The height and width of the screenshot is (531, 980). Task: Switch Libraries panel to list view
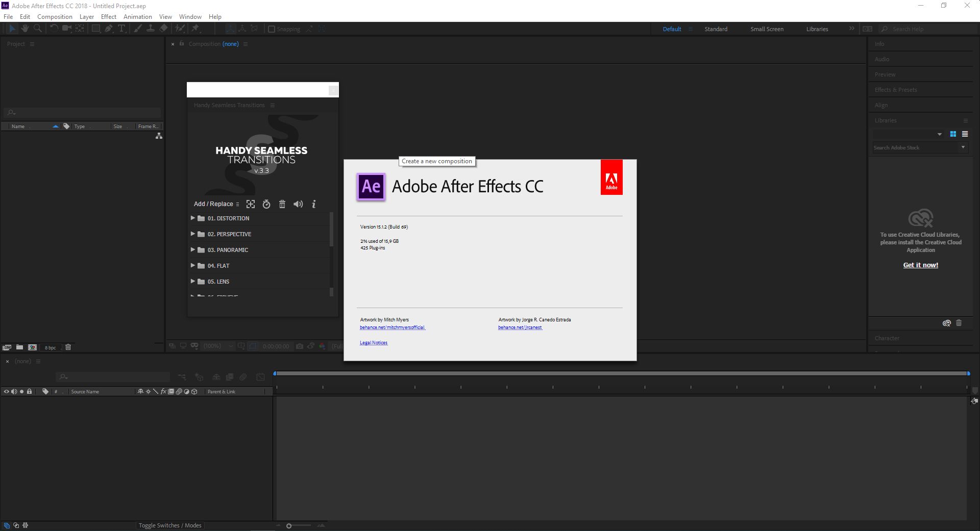[965, 134]
